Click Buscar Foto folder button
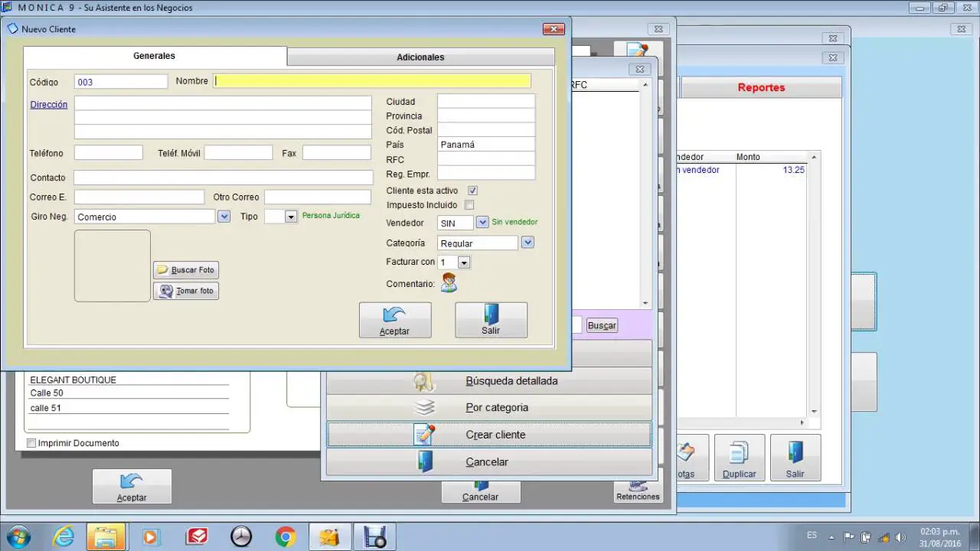980x551 pixels. (x=186, y=270)
